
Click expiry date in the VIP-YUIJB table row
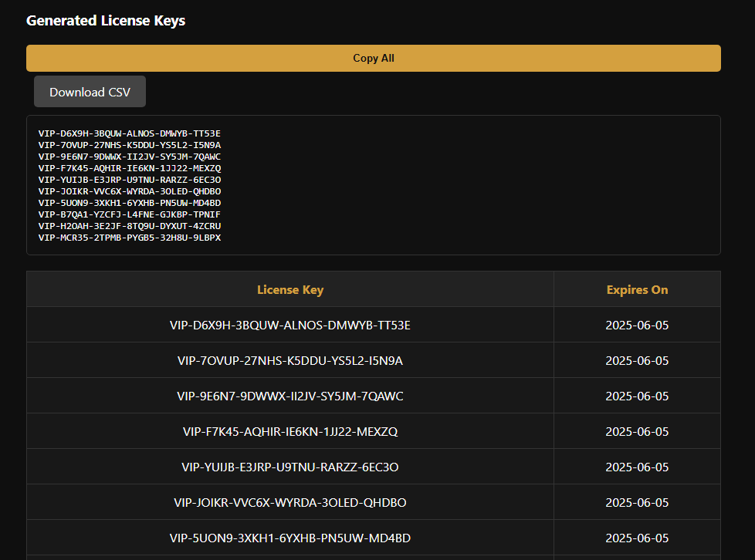[x=637, y=467]
